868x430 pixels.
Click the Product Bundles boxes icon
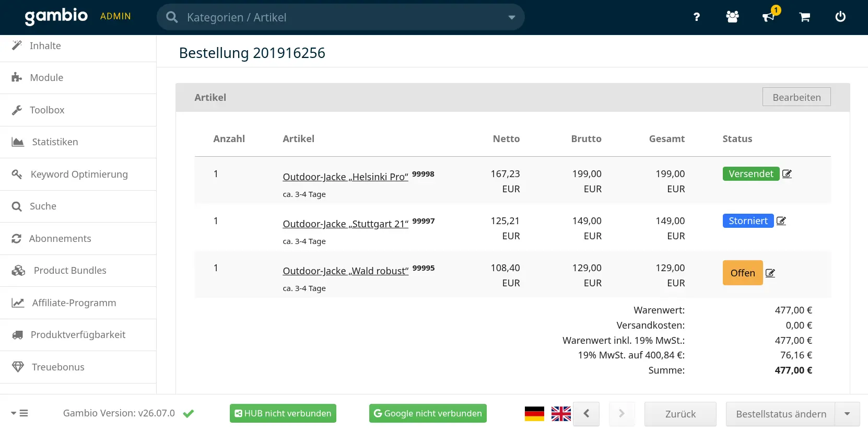[18, 271]
